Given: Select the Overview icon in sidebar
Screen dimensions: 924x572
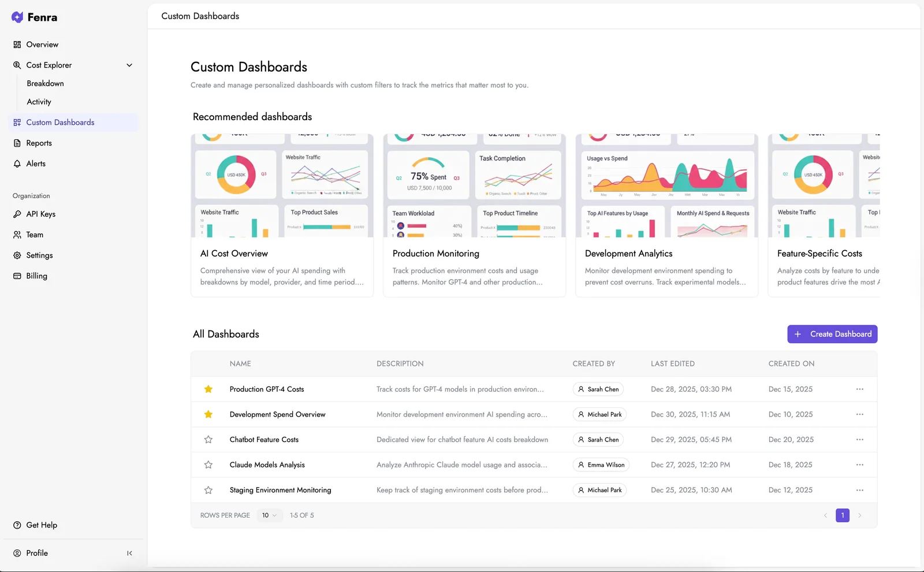Looking at the screenshot, I should pos(17,44).
